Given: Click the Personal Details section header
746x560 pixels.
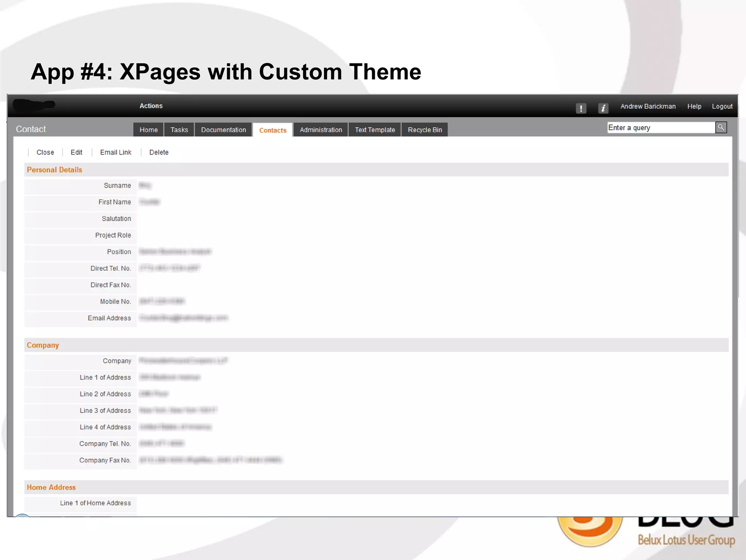Looking at the screenshot, I should click(376, 170).
